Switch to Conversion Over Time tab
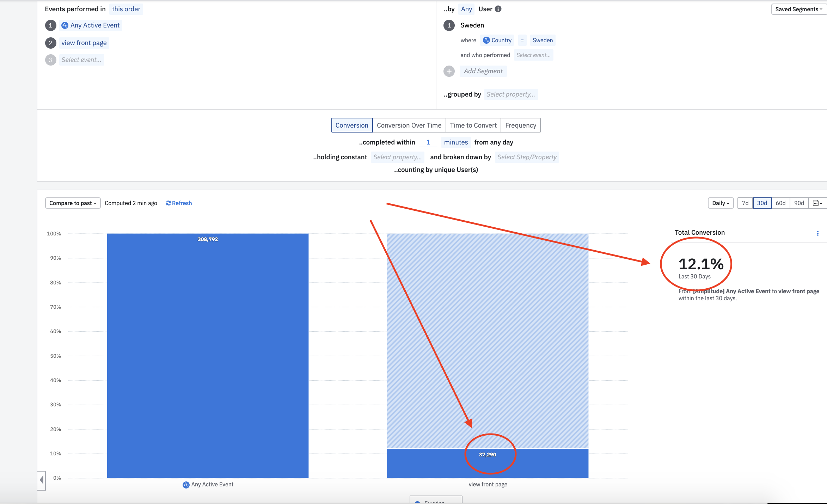The height and width of the screenshot is (504, 827). click(409, 125)
